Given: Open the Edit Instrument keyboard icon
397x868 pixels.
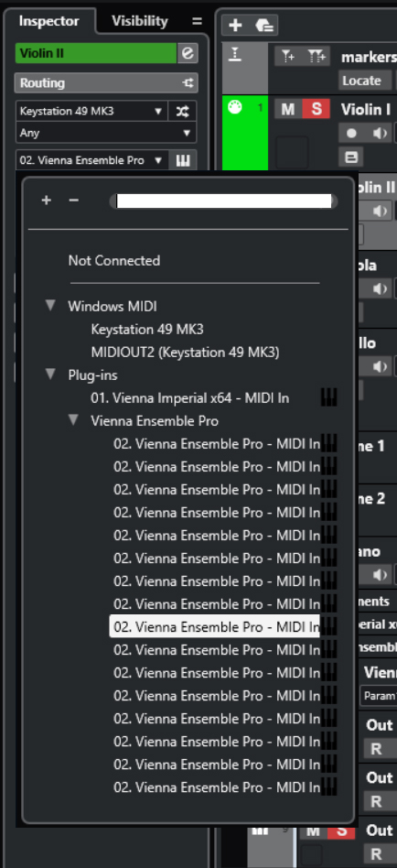Looking at the screenshot, I should point(183,160).
